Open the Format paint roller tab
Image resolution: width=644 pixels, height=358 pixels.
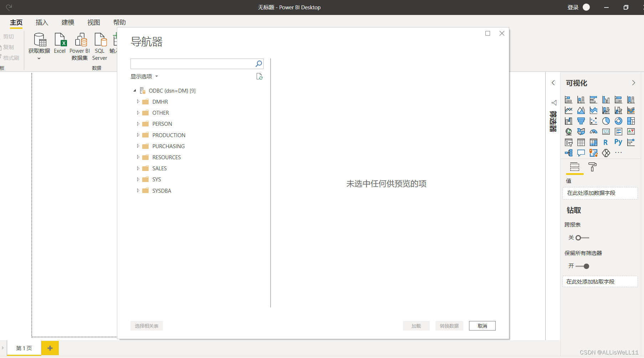pyautogui.click(x=592, y=167)
